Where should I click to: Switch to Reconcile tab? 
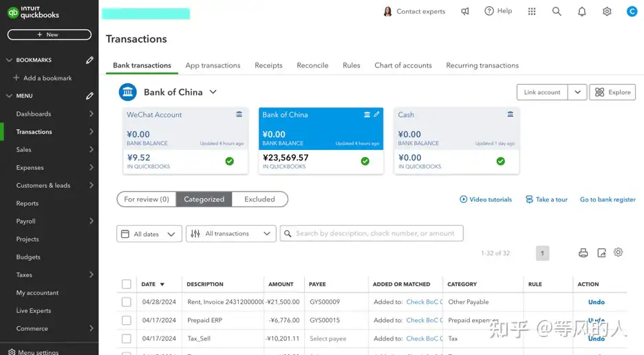(x=312, y=65)
